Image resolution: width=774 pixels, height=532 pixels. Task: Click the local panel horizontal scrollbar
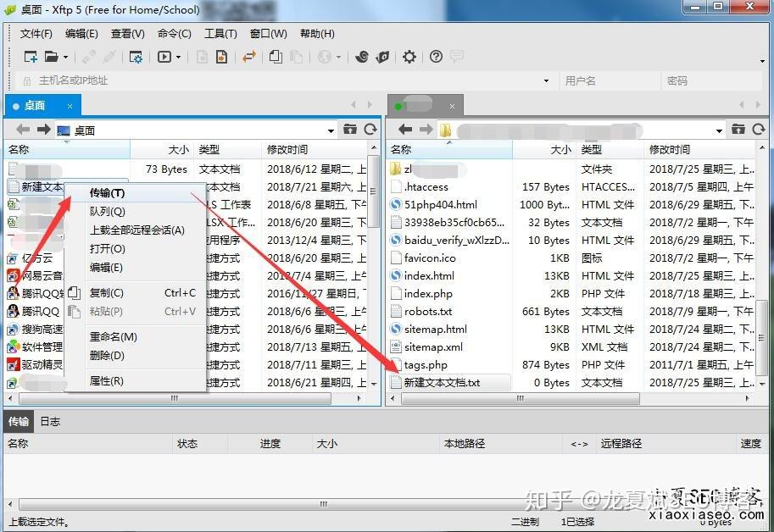coord(175,398)
